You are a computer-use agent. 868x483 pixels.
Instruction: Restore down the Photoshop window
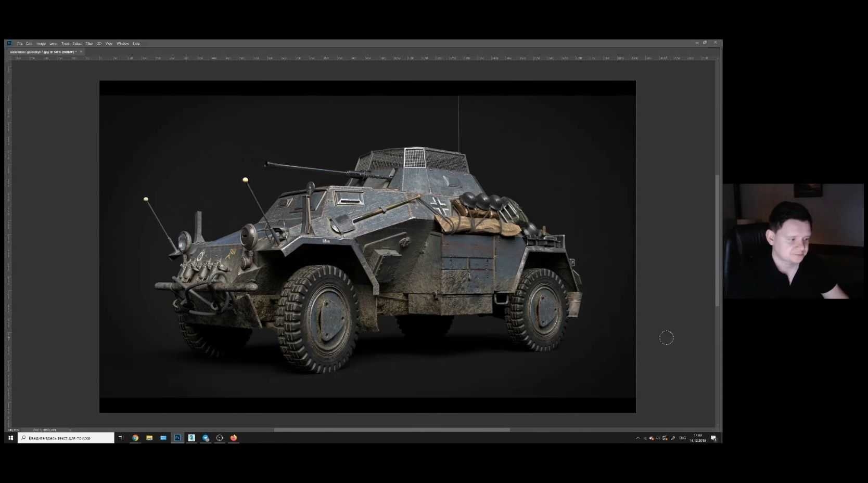705,43
